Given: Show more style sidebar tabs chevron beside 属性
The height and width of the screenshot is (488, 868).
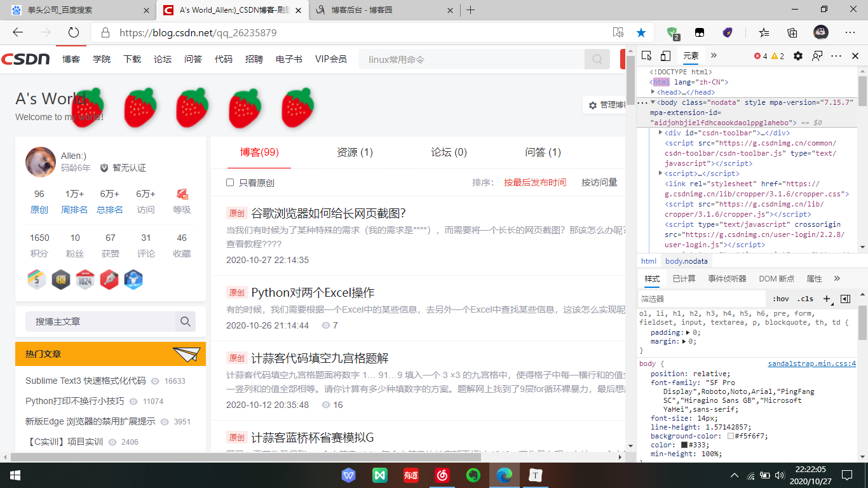Looking at the screenshot, I should pyautogui.click(x=837, y=278).
